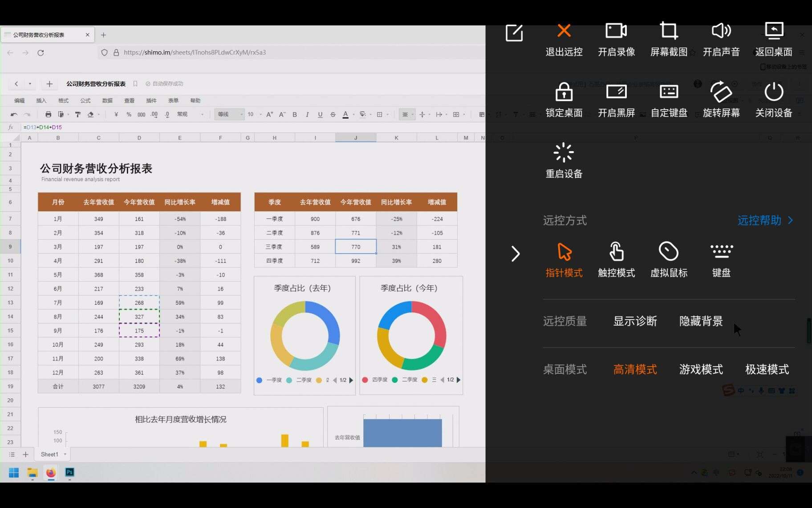The width and height of the screenshot is (812, 508).
Task: Open the 远控帮助 remote help link
Action: tap(759, 221)
